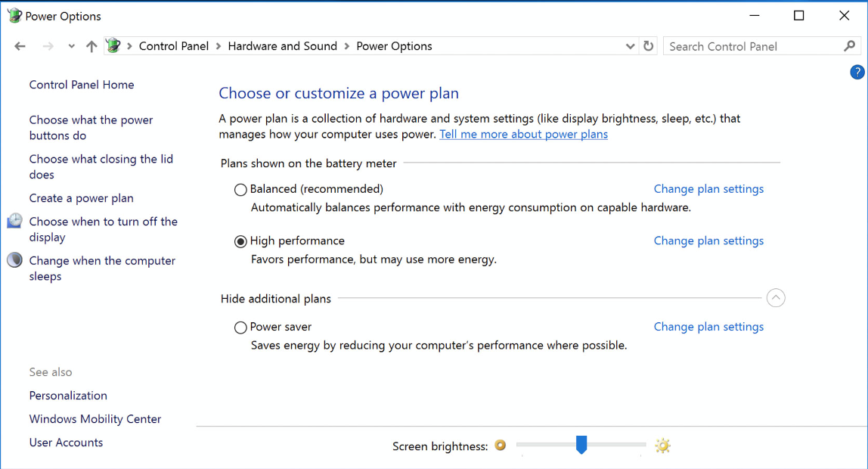Click the back navigation arrow

pos(20,46)
